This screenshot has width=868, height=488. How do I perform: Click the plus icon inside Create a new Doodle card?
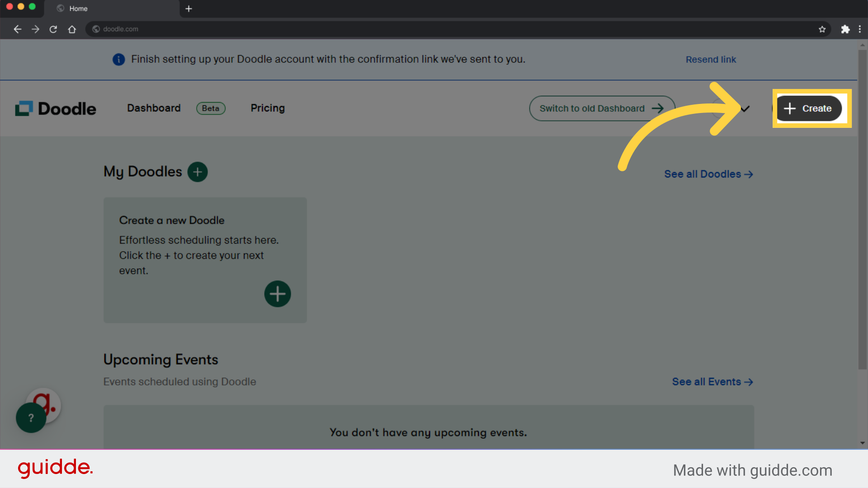277,294
